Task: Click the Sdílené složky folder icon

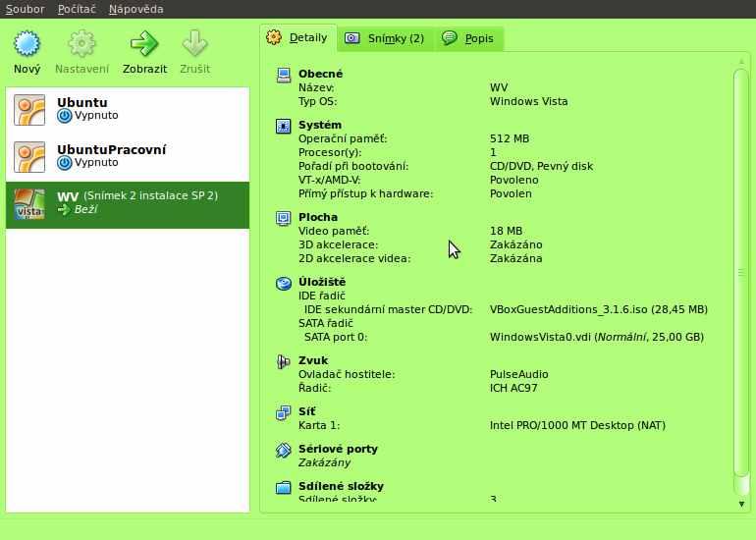Action: pyautogui.click(x=284, y=487)
